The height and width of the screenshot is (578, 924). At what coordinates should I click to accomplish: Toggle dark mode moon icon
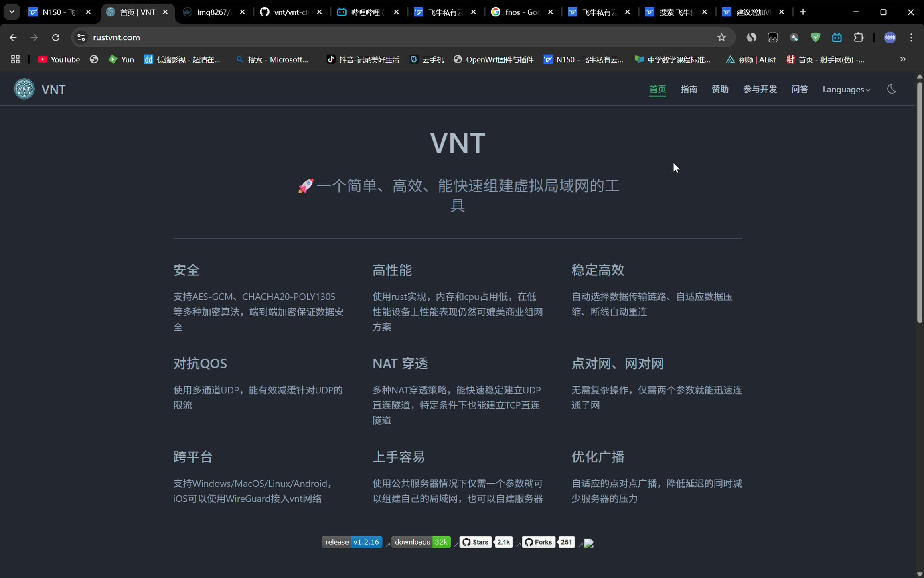(x=892, y=89)
